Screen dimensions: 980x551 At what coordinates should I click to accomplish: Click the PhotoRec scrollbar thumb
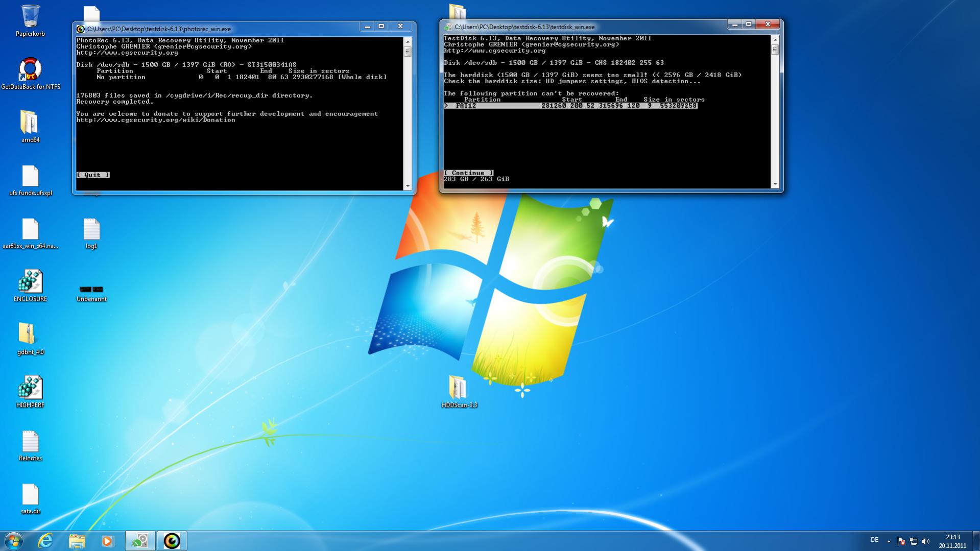click(408, 52)
